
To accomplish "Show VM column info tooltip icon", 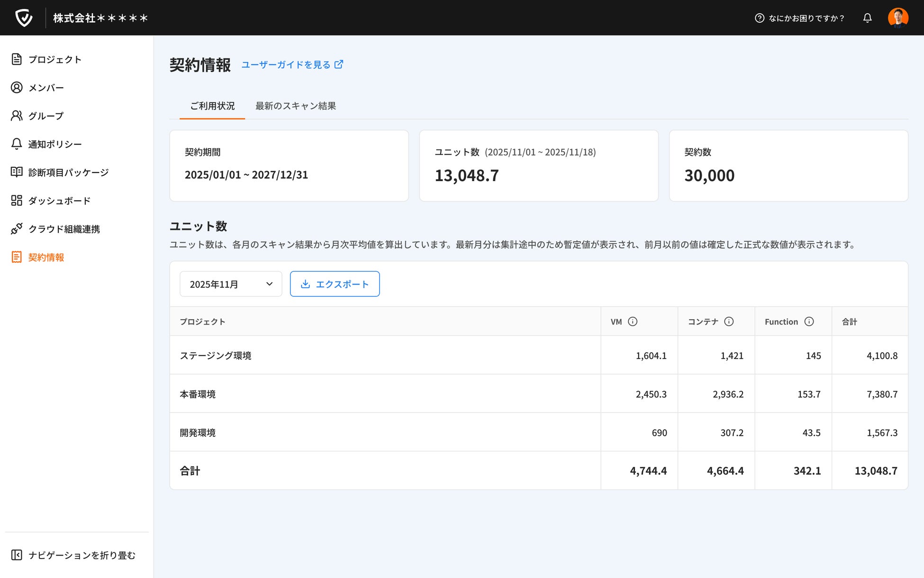I will point(633,321).
